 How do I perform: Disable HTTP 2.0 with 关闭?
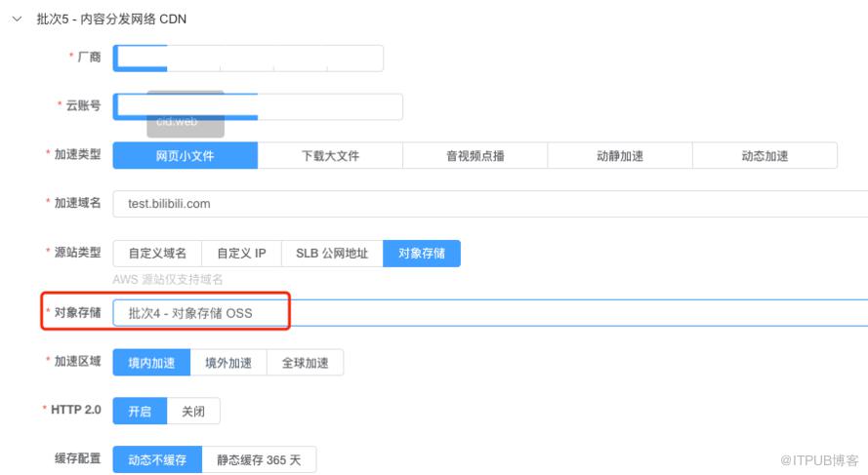pos(193,412)
